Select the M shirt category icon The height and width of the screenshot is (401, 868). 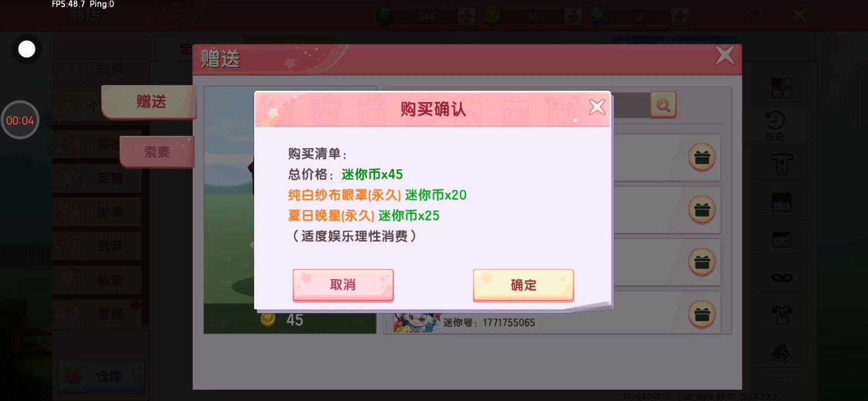(x=782, y=315)
